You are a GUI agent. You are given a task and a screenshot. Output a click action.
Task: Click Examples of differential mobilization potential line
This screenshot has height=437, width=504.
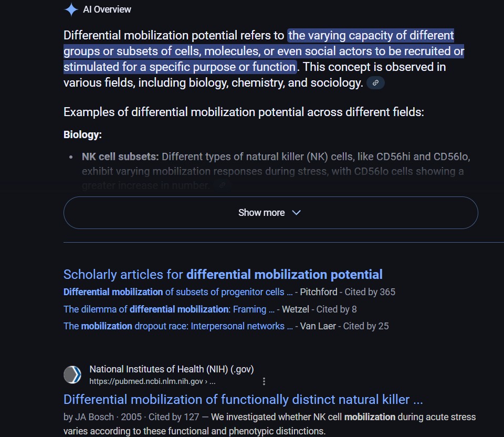[x=244, y=112]
